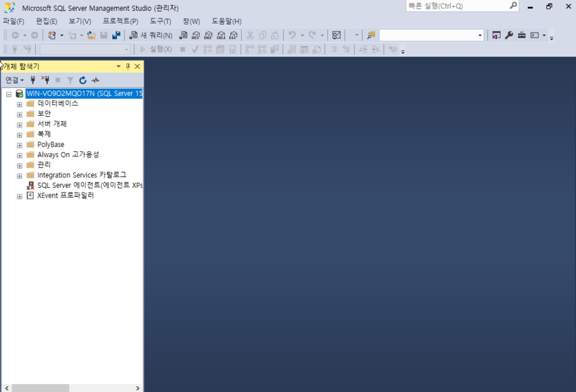Viewport: 576px width, 392px height.
Task: Click the DAX query icon
Action: 233,35
